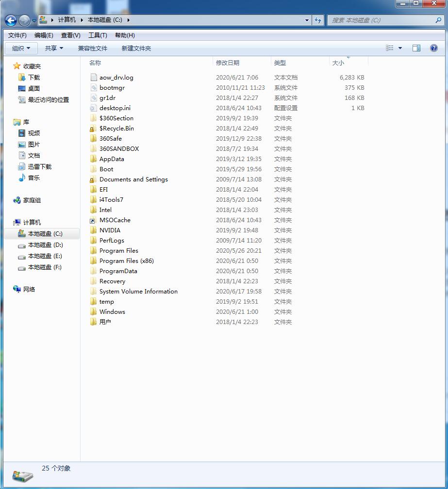Toggle the preview pane icon
The image size is (448, 489).
pos(416,48)
